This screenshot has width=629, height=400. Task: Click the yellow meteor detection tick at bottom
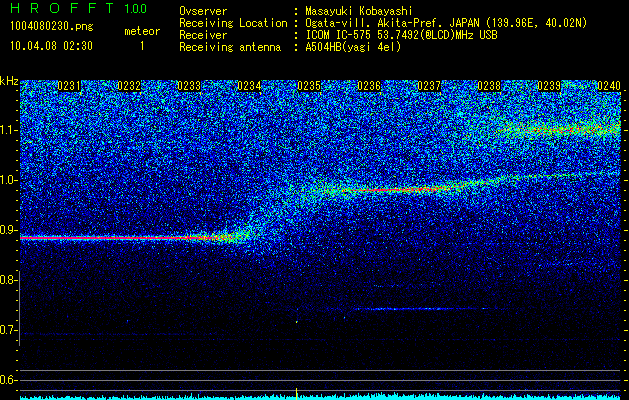pos(296,394)
